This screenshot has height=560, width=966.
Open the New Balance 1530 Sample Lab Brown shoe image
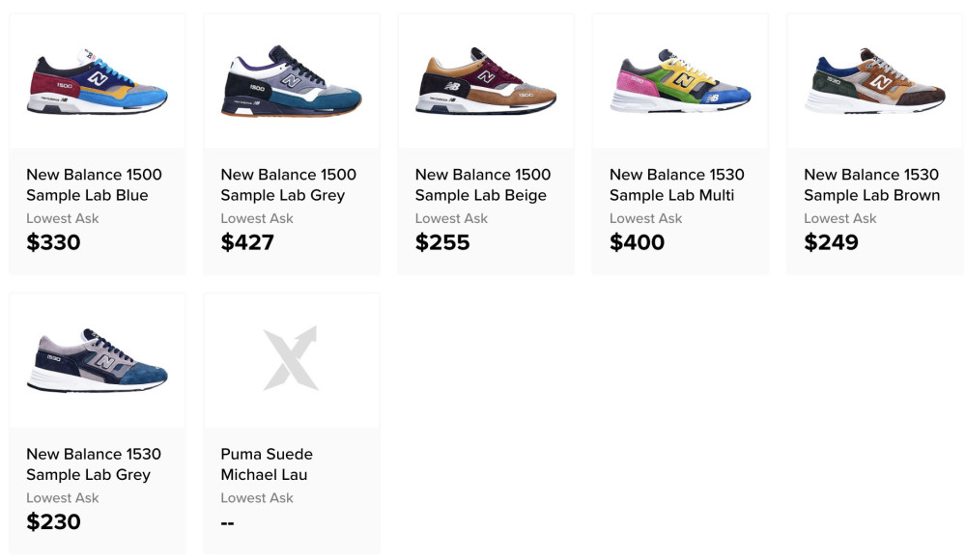[874, 81]
